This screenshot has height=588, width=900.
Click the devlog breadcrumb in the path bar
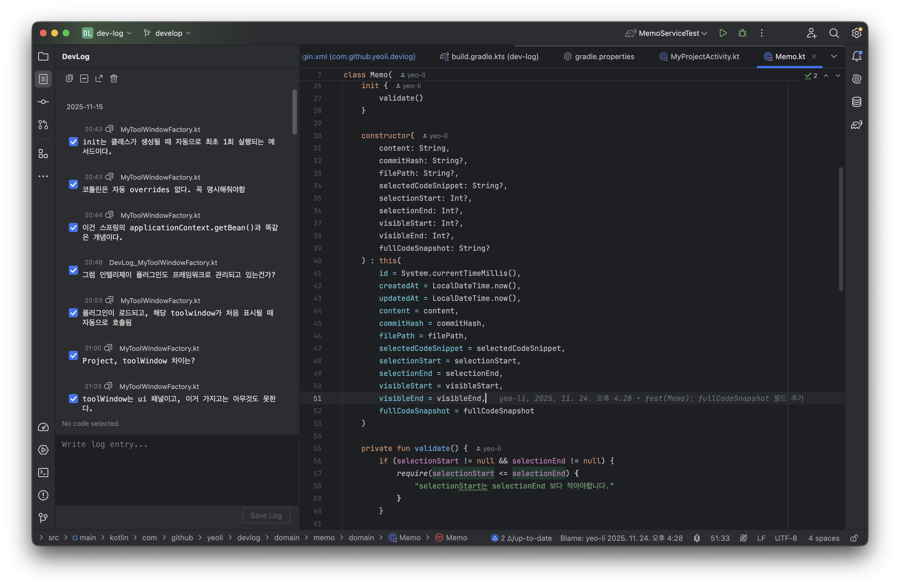point(248,538)
